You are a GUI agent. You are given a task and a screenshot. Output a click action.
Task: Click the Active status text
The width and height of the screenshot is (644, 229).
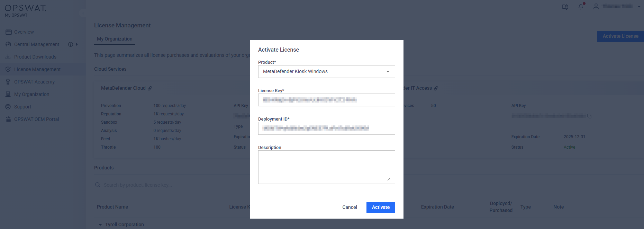tap(569, 147)
